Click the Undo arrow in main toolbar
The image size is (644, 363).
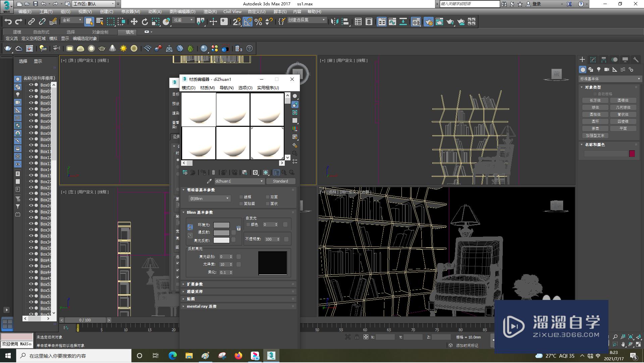(x=8, y=22)
